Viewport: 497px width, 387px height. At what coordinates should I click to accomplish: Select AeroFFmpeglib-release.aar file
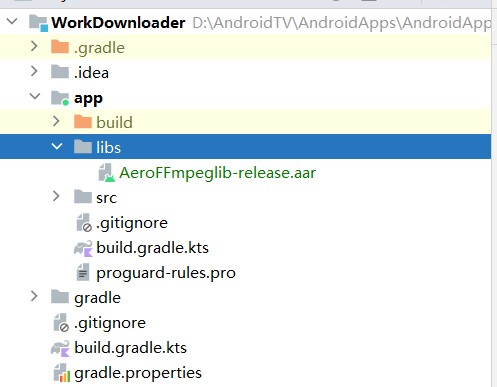[217, 173]
